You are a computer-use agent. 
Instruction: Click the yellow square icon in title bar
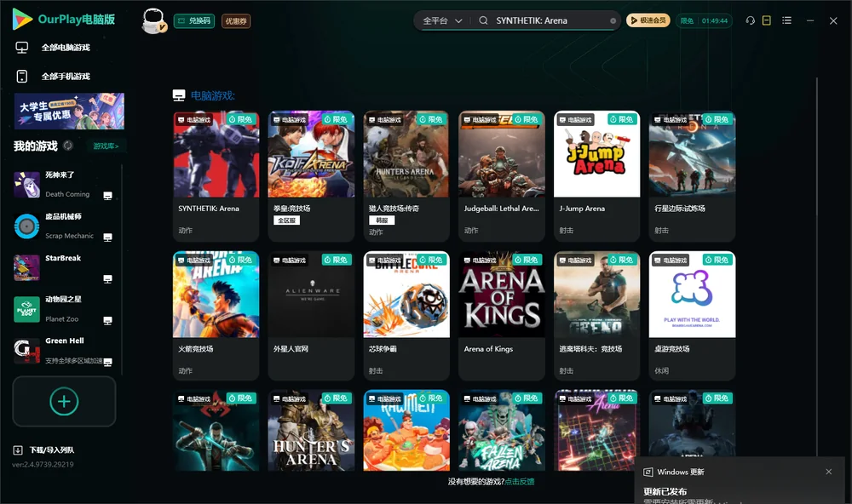point(767,20)
